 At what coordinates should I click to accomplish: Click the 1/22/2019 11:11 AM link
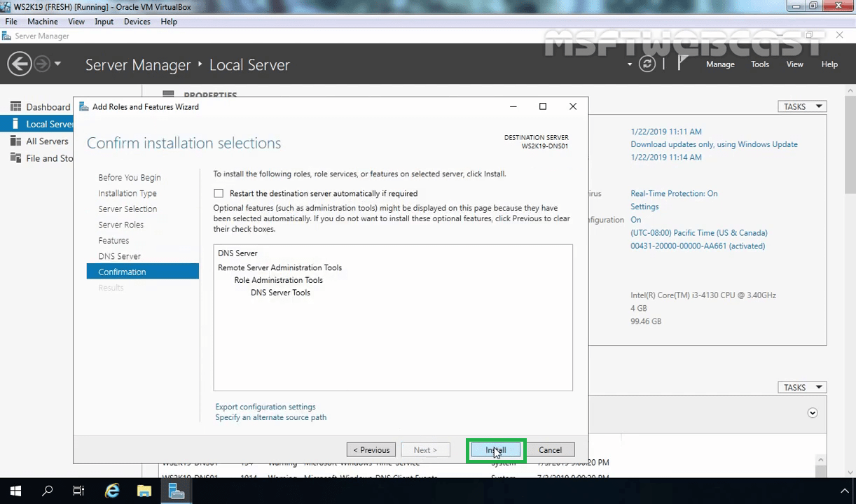tap(666, 132)
